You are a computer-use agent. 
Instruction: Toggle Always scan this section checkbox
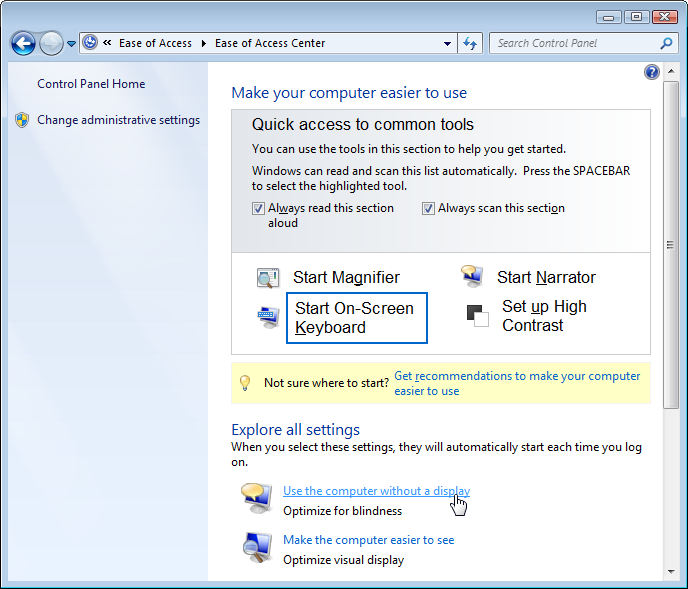click(428, 208)
